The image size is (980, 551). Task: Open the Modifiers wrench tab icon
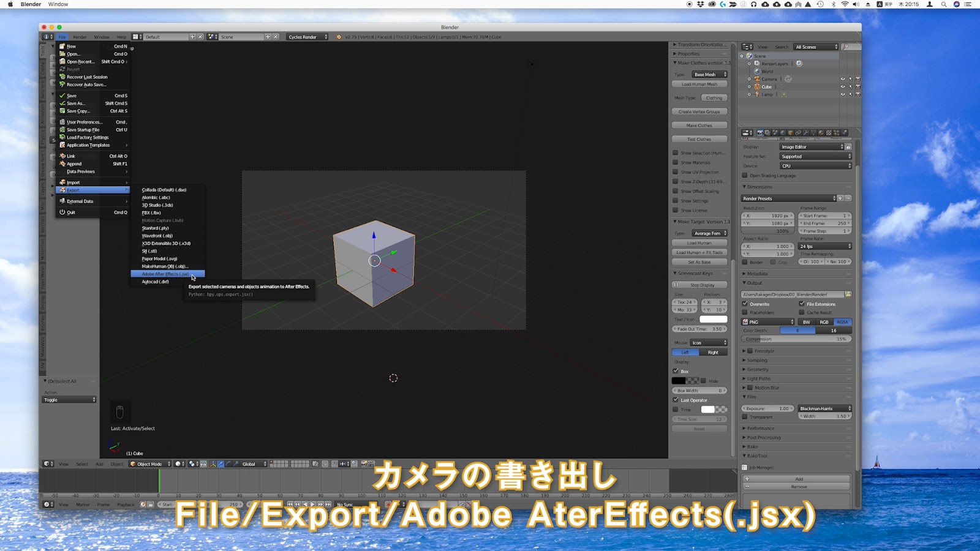pos(806,132)
